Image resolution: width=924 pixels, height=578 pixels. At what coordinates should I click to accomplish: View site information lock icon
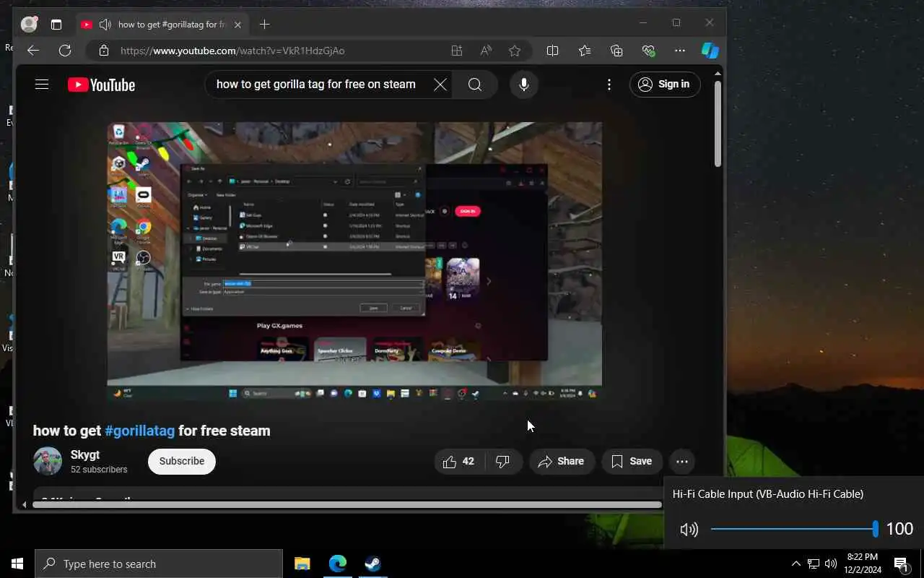(104, 51)
